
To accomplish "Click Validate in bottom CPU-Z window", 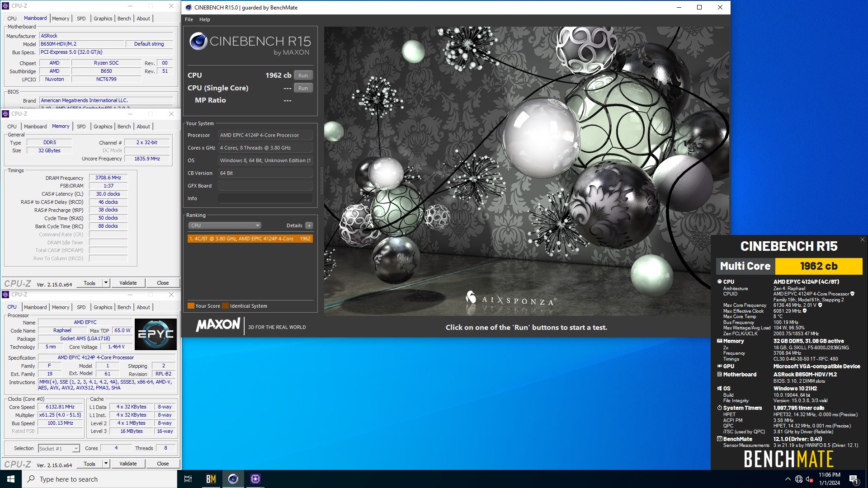I will coord(128,464).
